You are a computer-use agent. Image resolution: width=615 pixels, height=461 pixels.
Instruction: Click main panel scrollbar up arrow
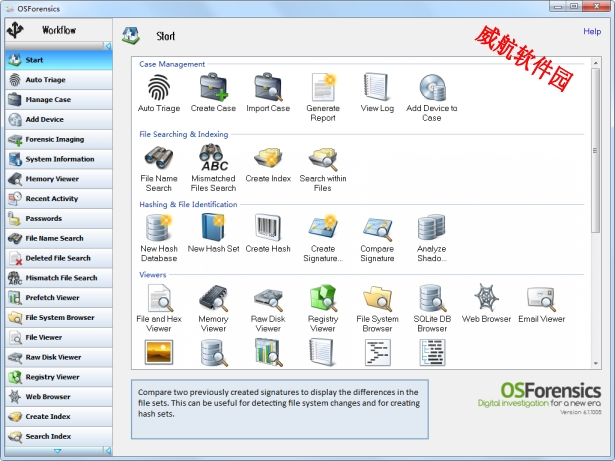[596, 63]
